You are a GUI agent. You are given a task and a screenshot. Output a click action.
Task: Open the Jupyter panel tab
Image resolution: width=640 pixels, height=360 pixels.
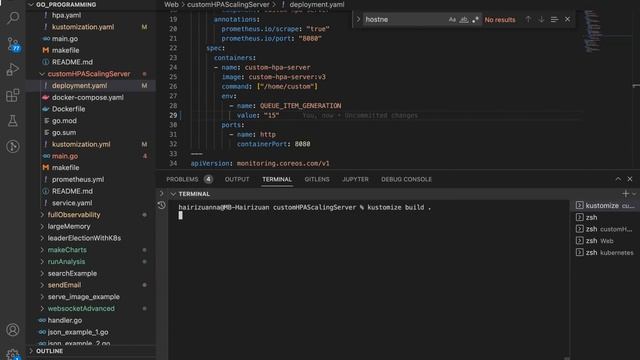click(355, 179)
